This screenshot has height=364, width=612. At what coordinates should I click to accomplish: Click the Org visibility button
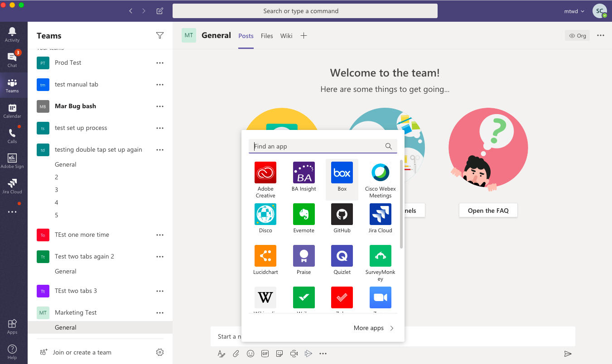pos(577,35)
